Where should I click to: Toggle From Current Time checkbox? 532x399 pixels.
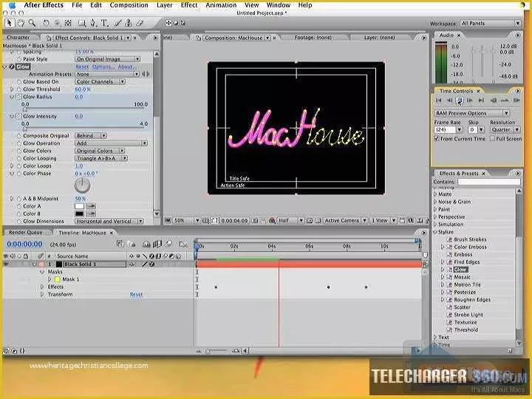tap(437, 139)
